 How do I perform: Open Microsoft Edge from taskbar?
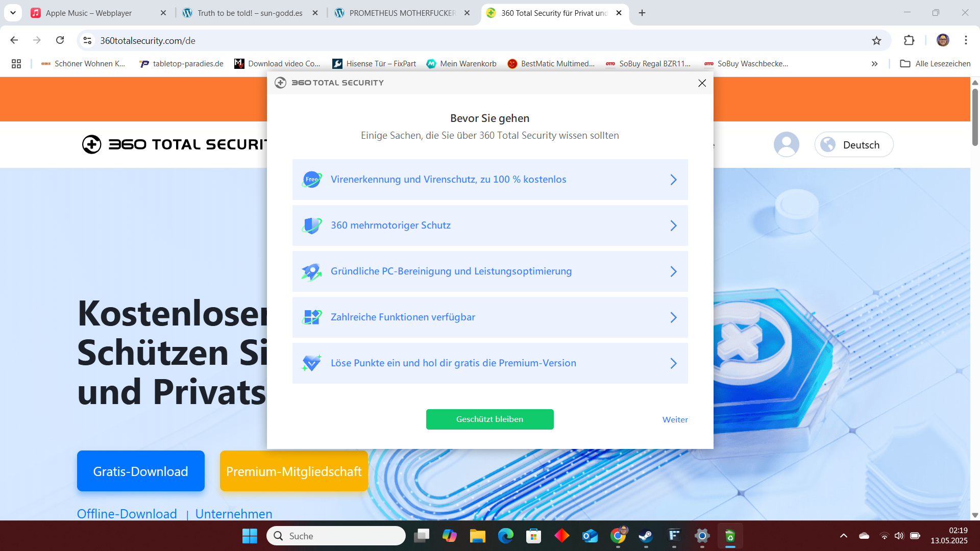[x=506, y=536]
